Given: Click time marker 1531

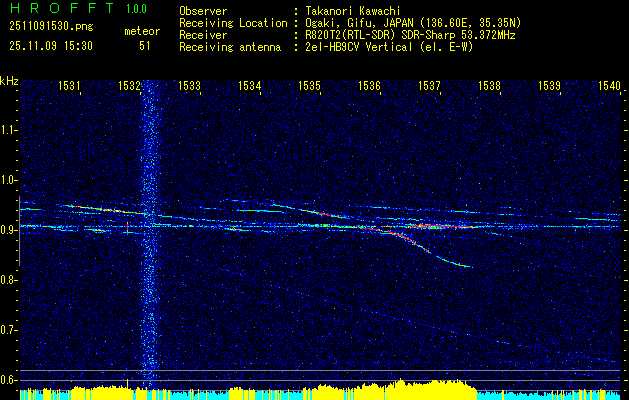Looking at the screenshot, I should [68, 85].
